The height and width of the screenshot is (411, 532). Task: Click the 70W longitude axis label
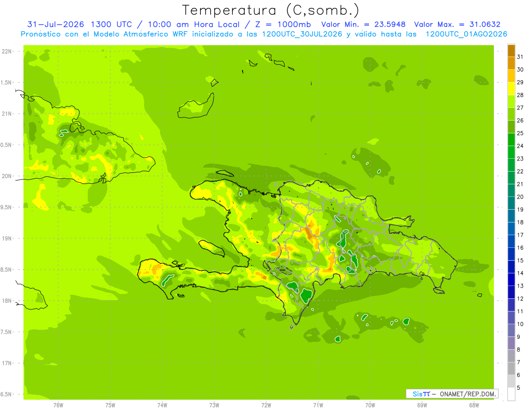(370, 405)
